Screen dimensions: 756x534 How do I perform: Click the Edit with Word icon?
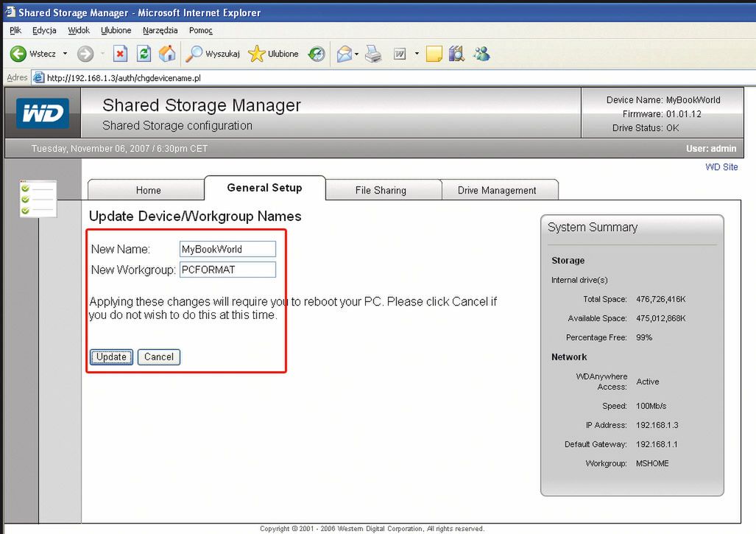(400, 54)
